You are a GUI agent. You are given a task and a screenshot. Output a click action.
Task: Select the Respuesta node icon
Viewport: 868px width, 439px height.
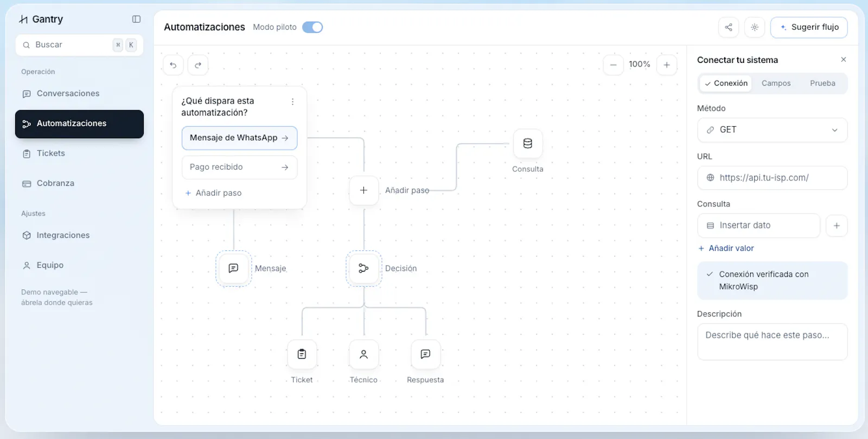pos(425,354)
